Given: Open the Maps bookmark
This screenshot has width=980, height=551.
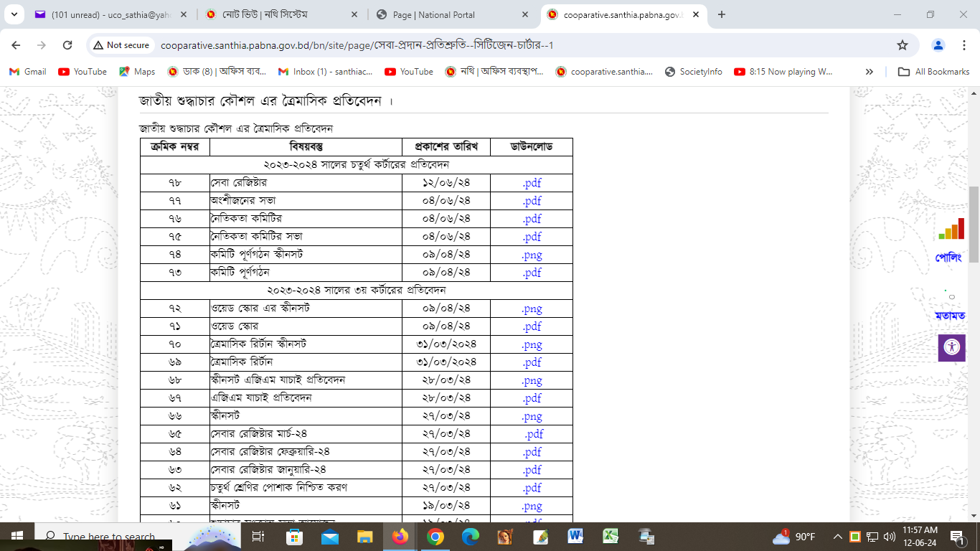Looking at the screenshot, I should 136,72.
